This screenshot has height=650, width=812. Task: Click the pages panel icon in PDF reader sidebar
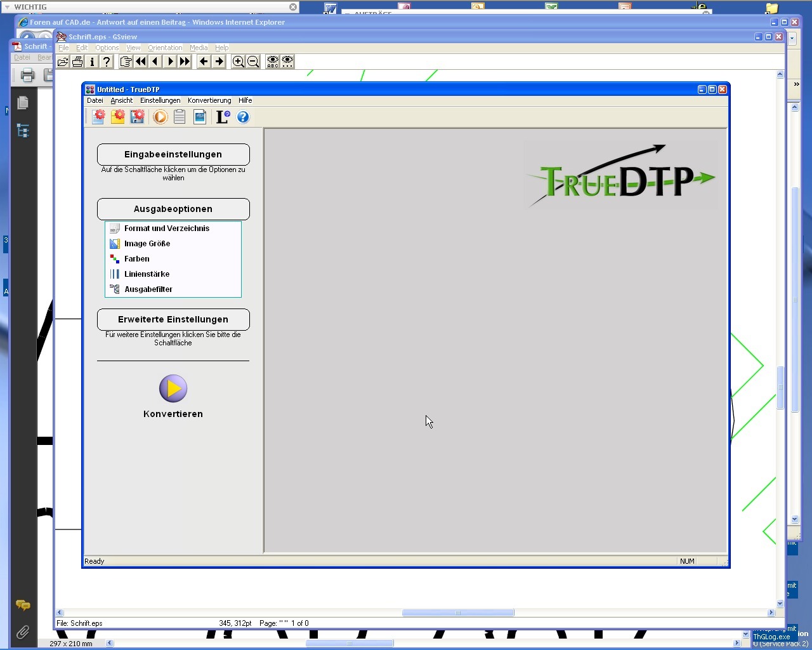(23, 102)
